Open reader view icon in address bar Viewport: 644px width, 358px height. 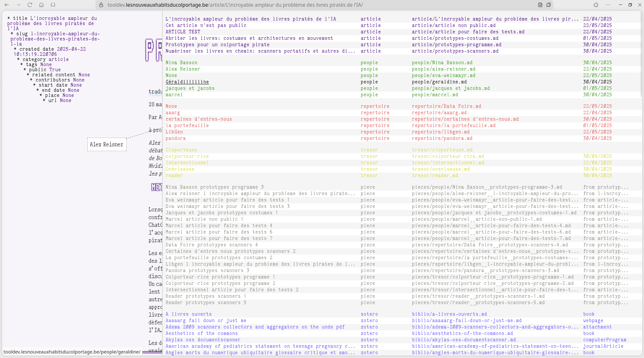click(540, 5)
